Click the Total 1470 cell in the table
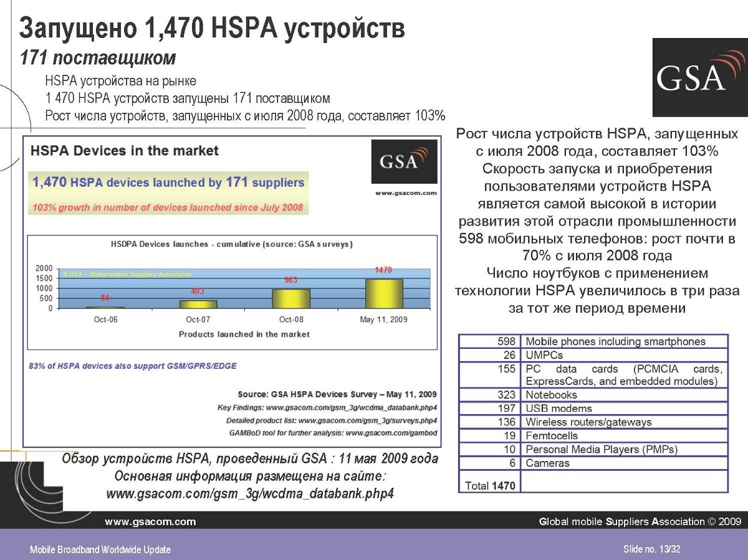 click(490, 485)
